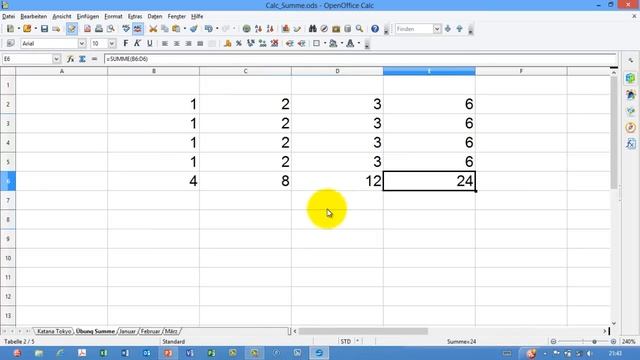
Task: Open the Data Sources icon
Action: pyautogui.click(x=348, y=29)
